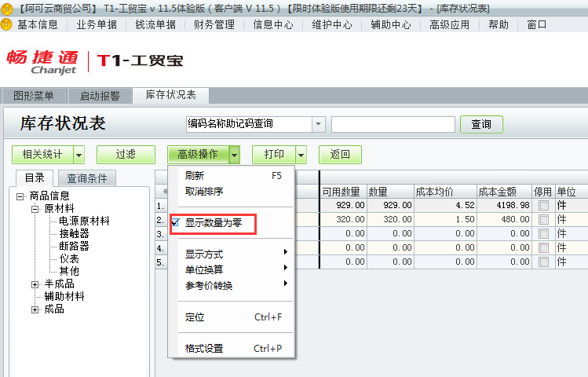588x377 pixels.
Task: Open the 信息中心 menu
Action: pyautogui.click(x=273, y=25)
